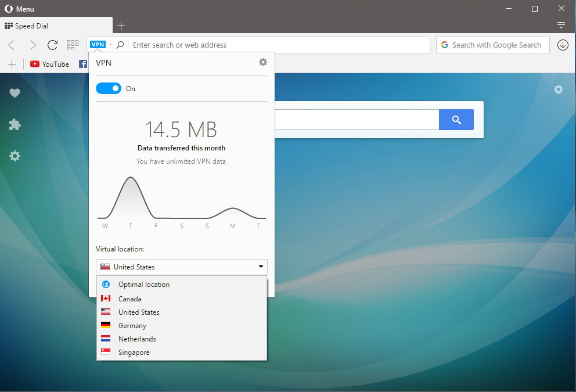Open settings gear in left sidebar

tap(15, 156)
